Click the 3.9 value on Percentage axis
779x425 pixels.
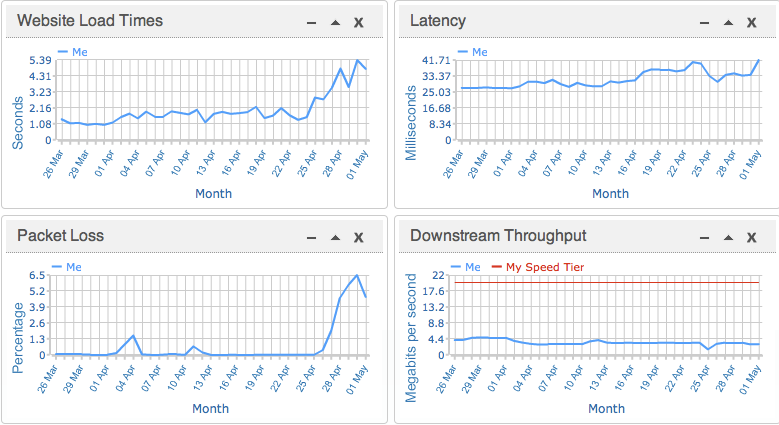(37, 307)
